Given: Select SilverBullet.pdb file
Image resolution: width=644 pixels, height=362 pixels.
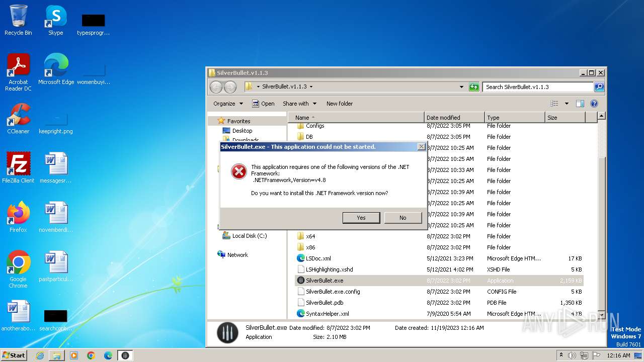Looking at the screenshot, I should click(x=324, y=303).
